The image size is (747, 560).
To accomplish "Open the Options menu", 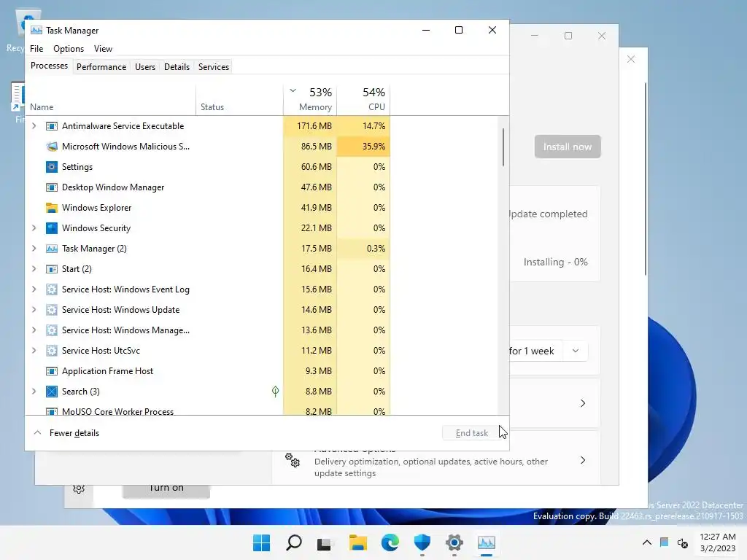I will point(68,49).
